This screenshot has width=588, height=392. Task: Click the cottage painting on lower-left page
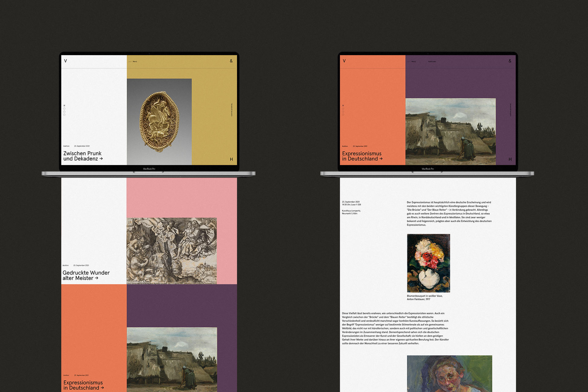[172, 360]
